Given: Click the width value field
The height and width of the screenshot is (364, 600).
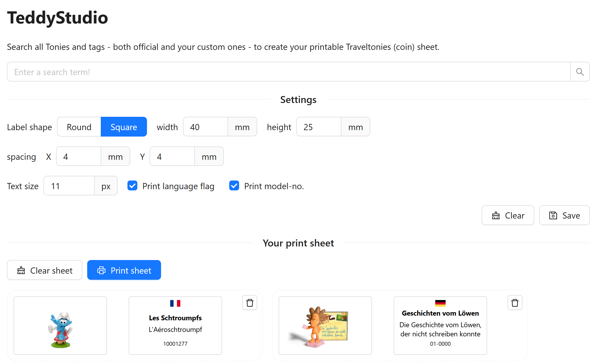Looking at the screenshot, I should coord(205,127).
